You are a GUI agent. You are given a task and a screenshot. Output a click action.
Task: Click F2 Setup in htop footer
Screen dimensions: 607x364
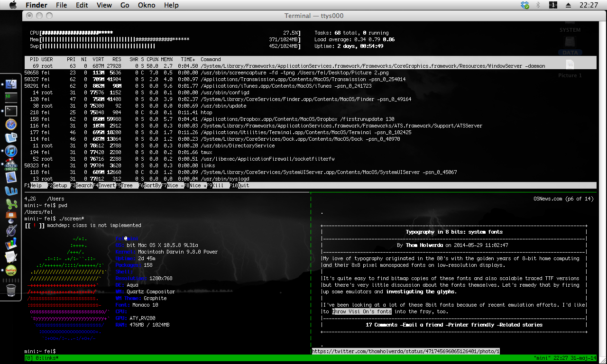[x=58, y=185]
